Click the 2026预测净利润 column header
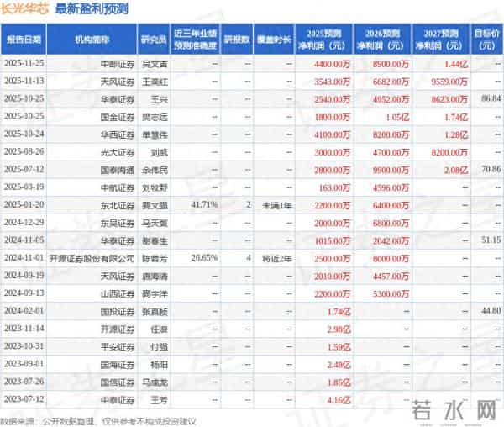504x427 pixels. [x=382, y=40]
